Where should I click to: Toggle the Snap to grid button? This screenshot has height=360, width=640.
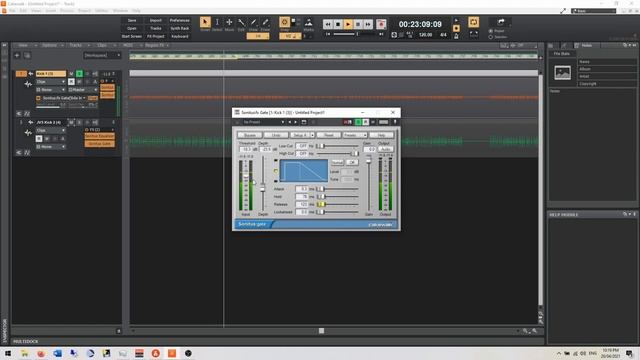pos(284,22)
